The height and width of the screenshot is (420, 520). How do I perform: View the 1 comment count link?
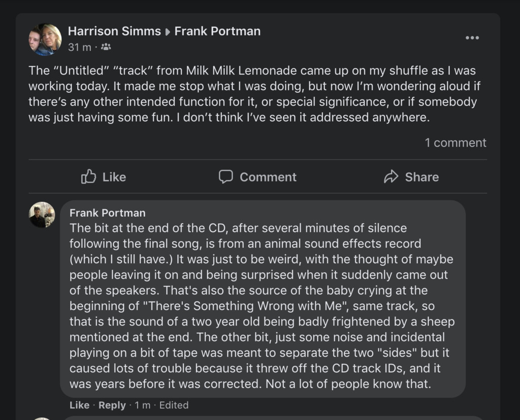456,143
